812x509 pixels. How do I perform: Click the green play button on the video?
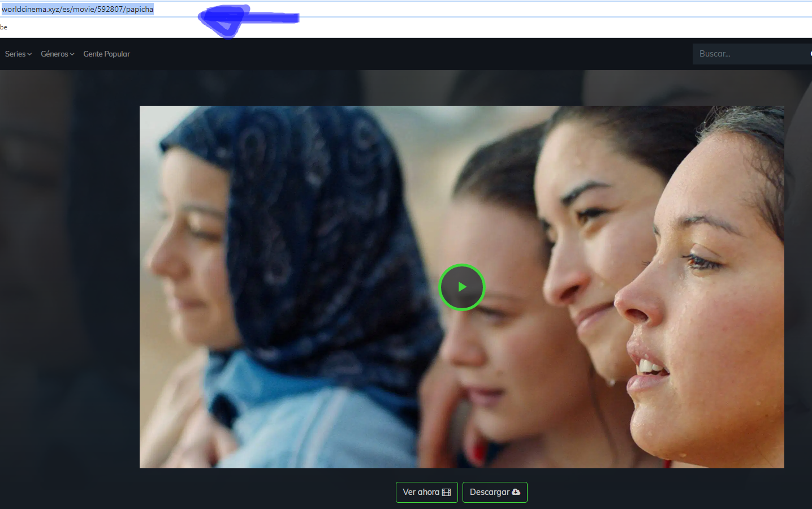[x=462, y=287]
